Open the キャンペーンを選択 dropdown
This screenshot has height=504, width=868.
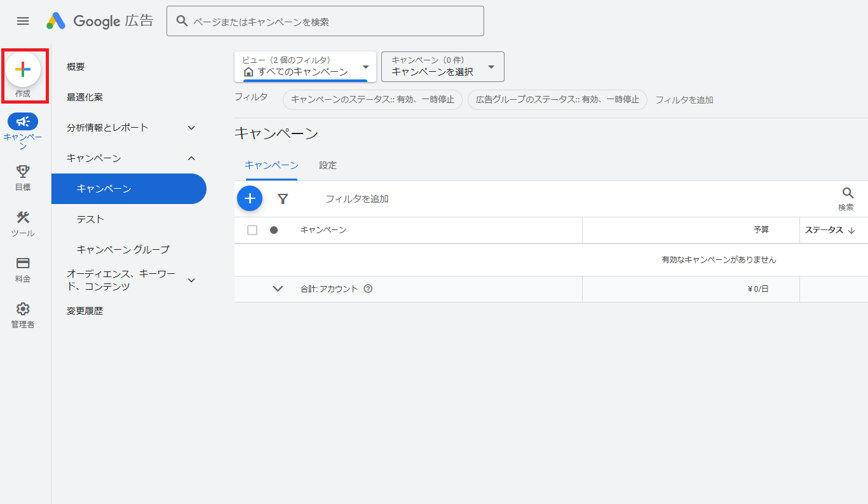tap(443, 67)
